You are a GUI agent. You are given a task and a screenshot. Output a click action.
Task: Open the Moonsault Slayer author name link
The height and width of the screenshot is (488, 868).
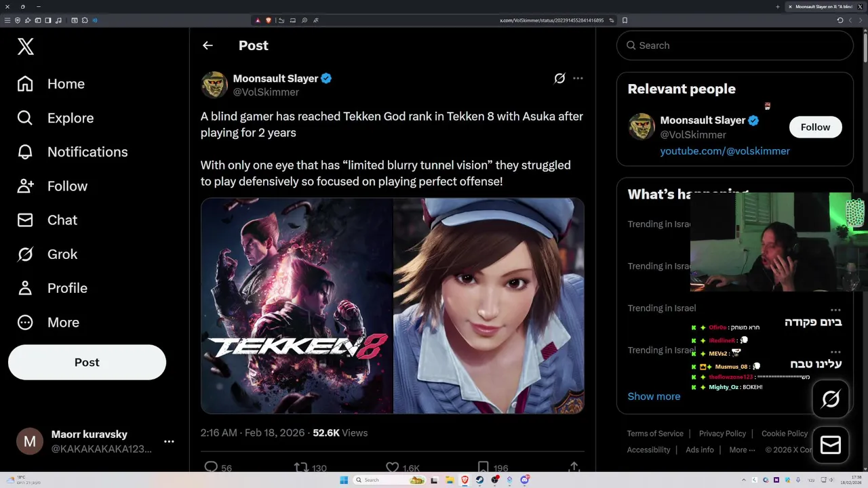(275, 79)
